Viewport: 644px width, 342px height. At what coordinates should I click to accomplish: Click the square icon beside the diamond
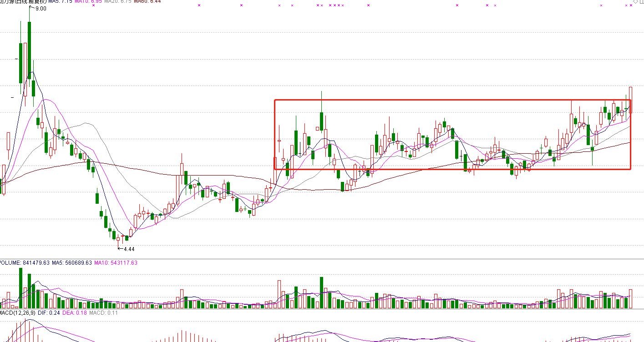click(x=642, y=2)
